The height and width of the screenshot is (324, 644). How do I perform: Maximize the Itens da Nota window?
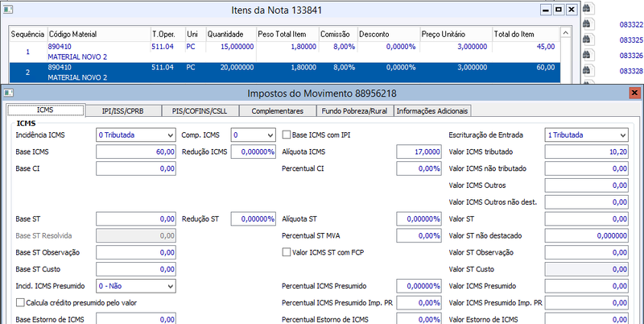[x=559, y=10]
